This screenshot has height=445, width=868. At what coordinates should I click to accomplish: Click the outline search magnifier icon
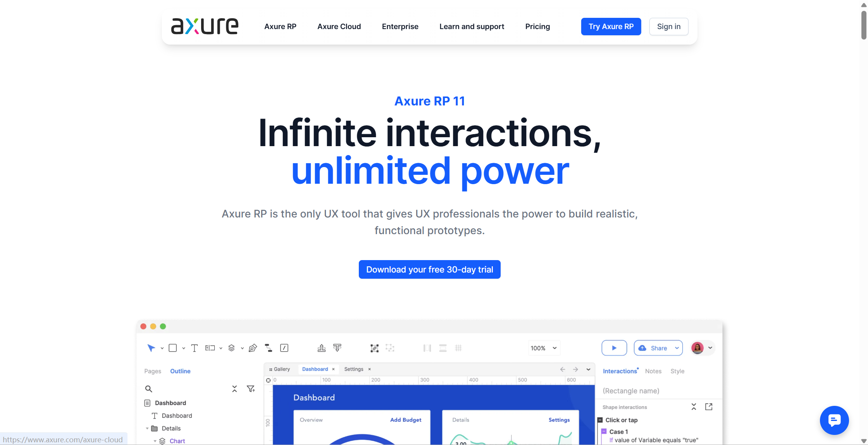click(x=148, y=389)
